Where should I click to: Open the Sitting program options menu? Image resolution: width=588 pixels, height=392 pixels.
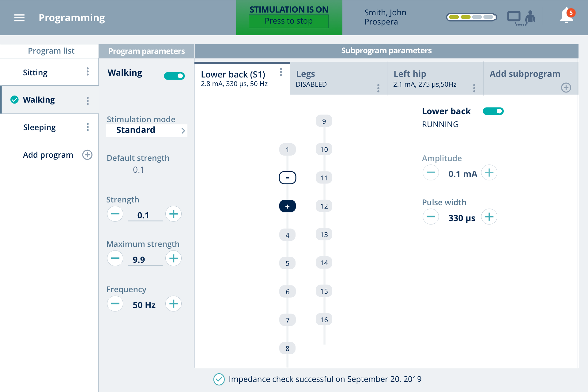(88, 72)
